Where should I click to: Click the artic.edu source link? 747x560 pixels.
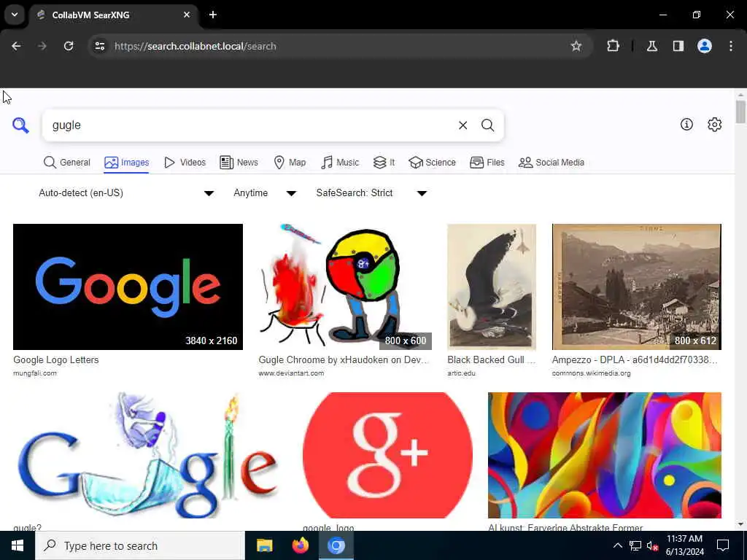click(461, 373)
